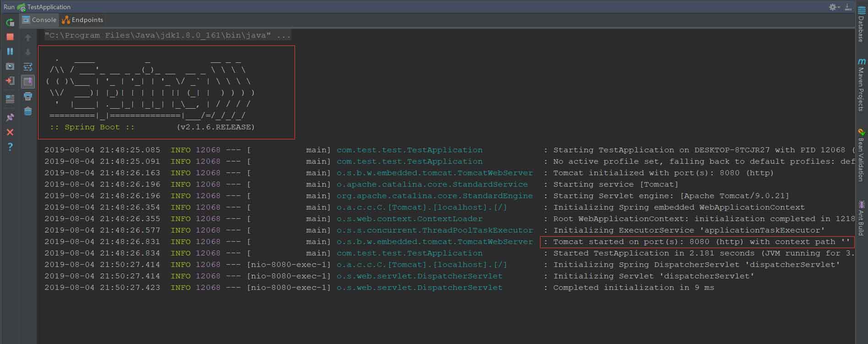Image resolution: width=868 pixels, height=344 pixels.
Task: Click DispatcherServlet link at 21:50:27.423
Action: (x=420, y=288)
